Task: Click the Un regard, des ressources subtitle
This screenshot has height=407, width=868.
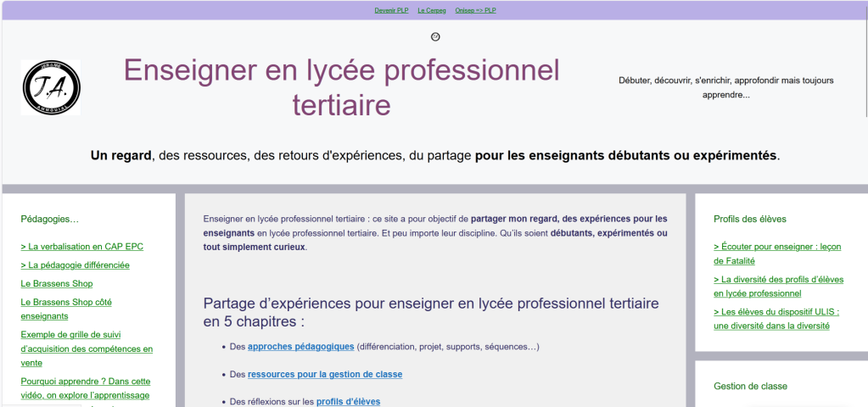Action: tap(435, 155)
